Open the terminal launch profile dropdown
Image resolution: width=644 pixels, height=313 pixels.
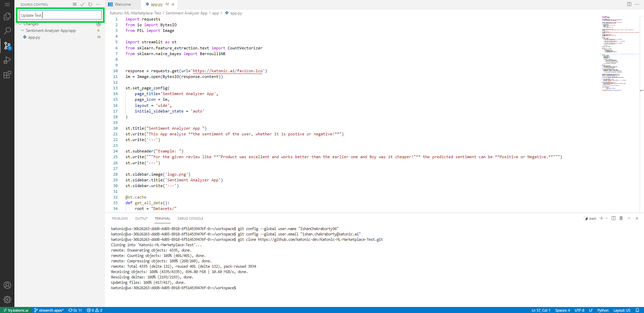pos(606,218)
